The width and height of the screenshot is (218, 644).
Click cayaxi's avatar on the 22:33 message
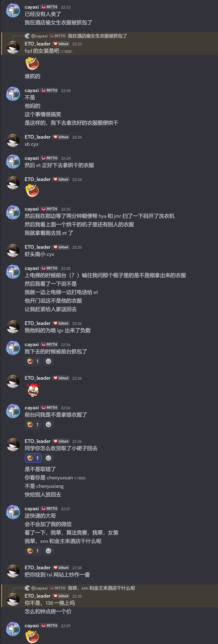[13, 10]
